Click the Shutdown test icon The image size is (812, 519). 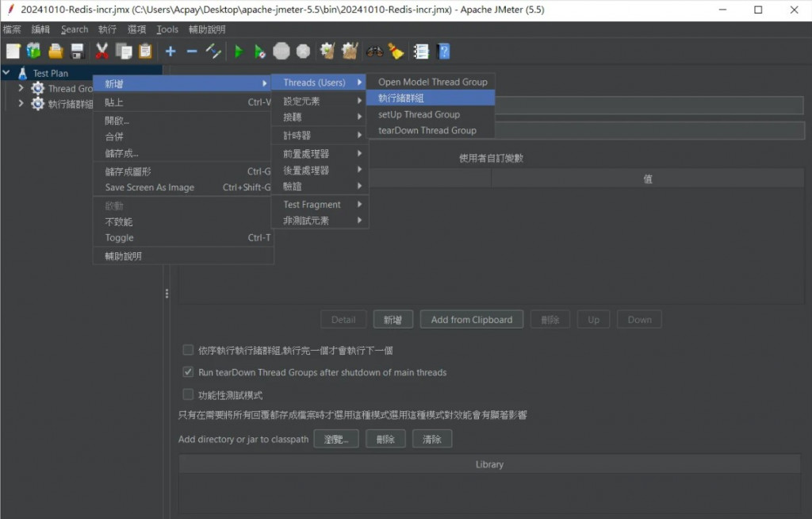[303, 52]
